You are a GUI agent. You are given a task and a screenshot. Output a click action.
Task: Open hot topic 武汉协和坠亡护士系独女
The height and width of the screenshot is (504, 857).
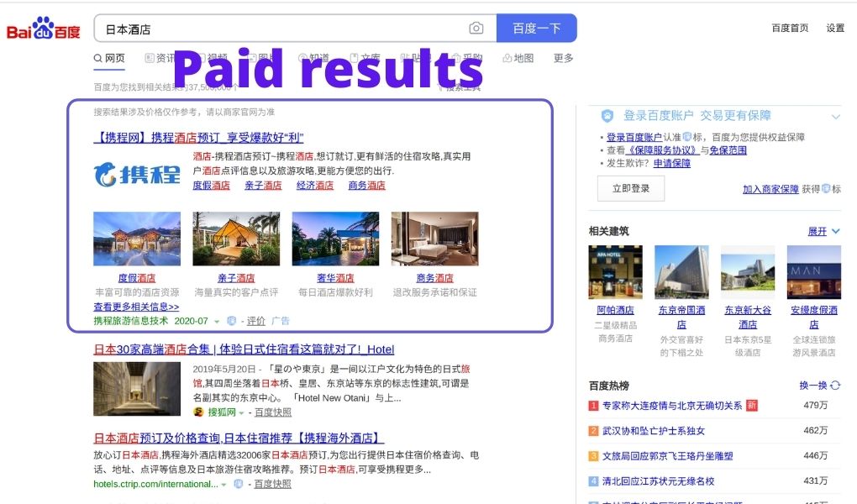[x=653, y=431]
